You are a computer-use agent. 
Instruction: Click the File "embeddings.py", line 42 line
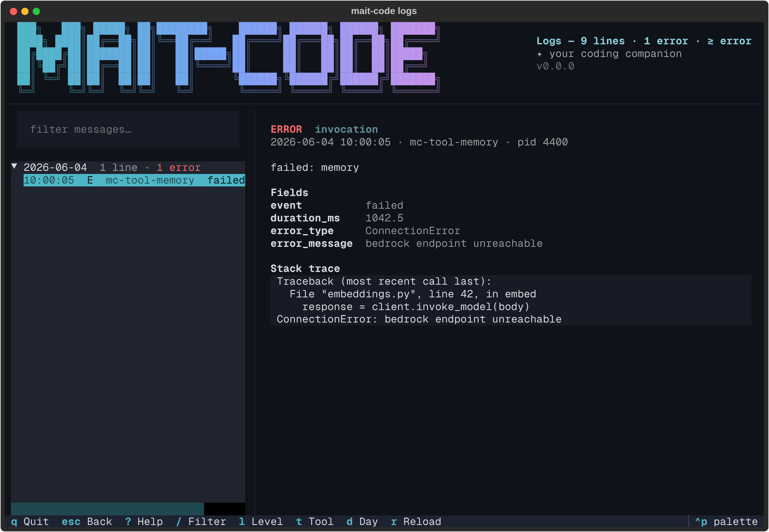coord(413,294)
